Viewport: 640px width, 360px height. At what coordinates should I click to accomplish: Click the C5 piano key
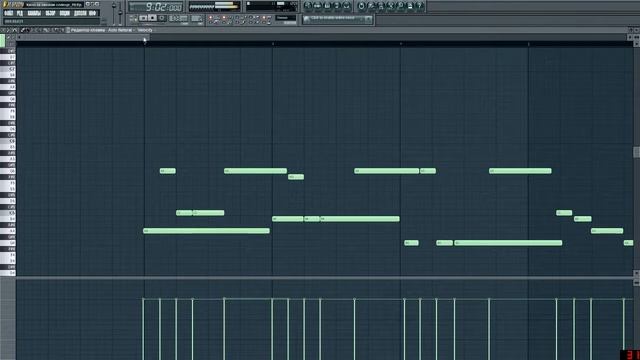click(x=8, y=213)
